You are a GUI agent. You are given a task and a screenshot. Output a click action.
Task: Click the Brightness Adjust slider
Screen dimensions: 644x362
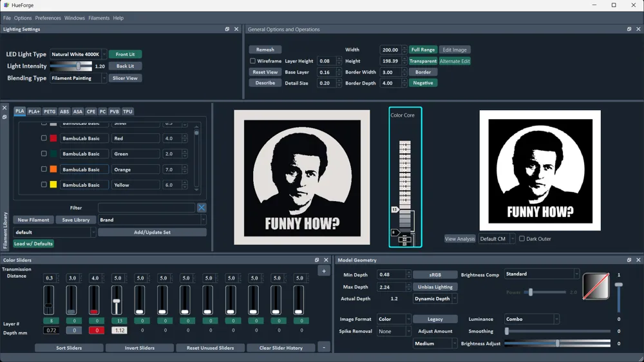pos(557,343)
